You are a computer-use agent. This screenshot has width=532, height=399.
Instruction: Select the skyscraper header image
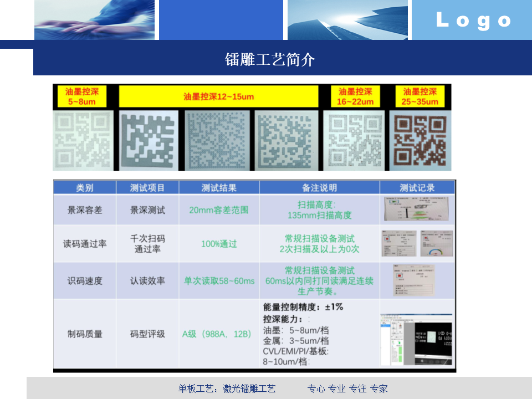tap(347, 20)
